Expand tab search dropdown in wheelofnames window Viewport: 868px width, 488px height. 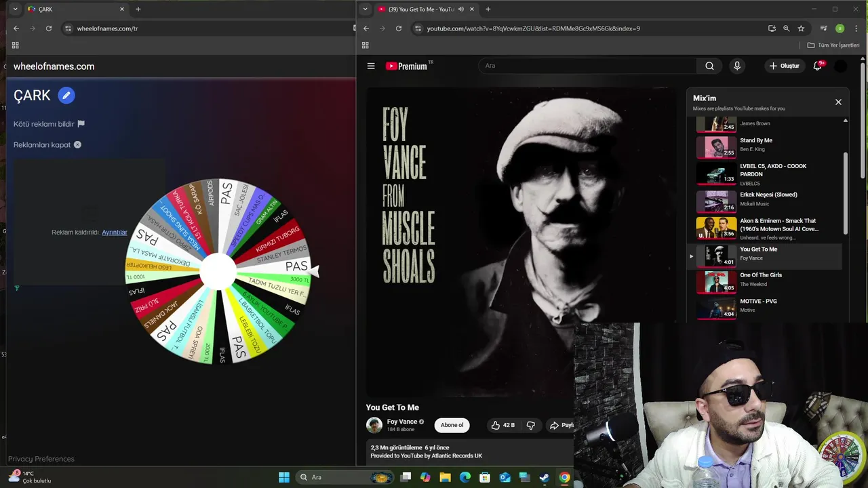coord(15,9)
